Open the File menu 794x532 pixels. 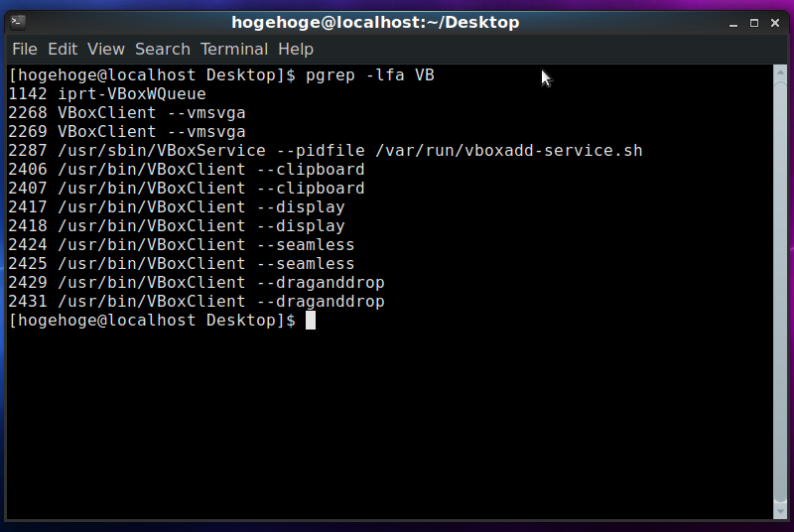pyautogui.click(x=25, y=49)
